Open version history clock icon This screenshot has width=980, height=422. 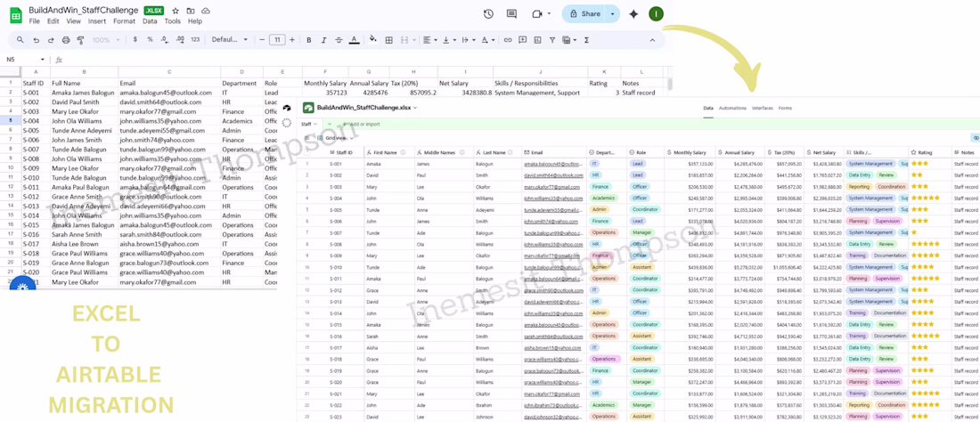489,13
